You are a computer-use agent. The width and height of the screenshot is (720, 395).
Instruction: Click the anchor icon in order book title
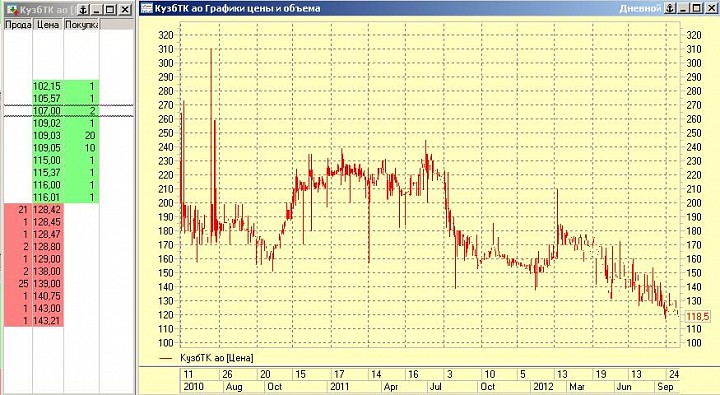(83, 10)
